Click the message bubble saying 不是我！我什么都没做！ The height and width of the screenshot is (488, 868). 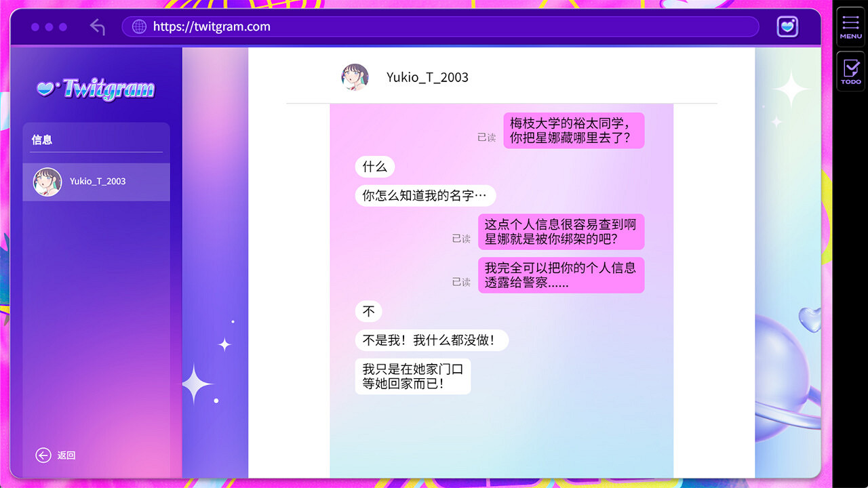click(x=431, y=340)
